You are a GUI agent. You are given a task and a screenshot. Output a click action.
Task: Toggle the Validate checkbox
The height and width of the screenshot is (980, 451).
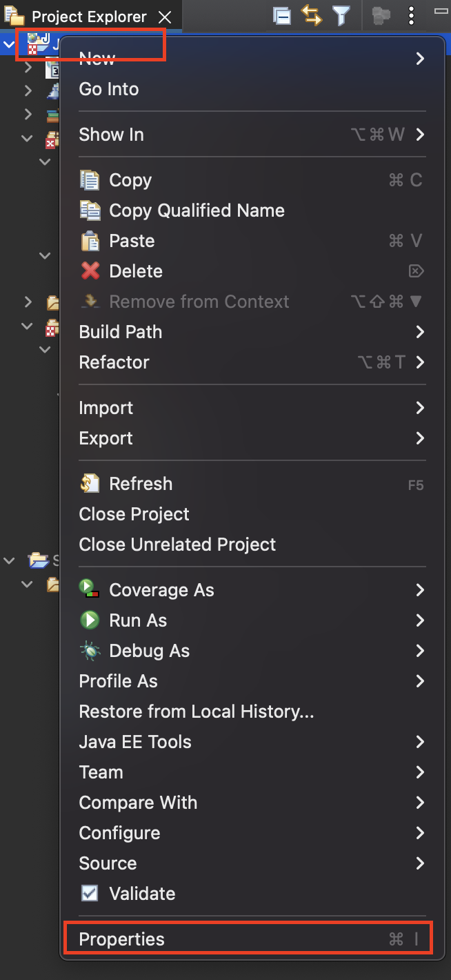[x=90, y=894]
